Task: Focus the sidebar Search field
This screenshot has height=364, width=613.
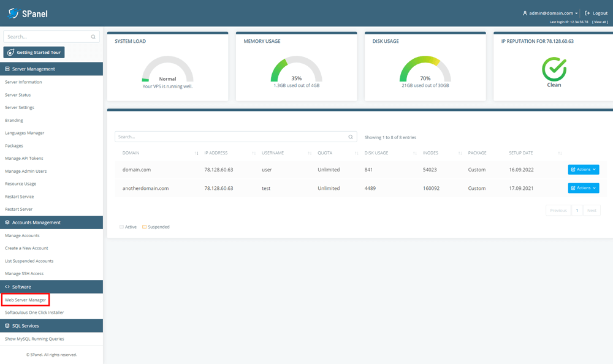Action: click(51, 37)
